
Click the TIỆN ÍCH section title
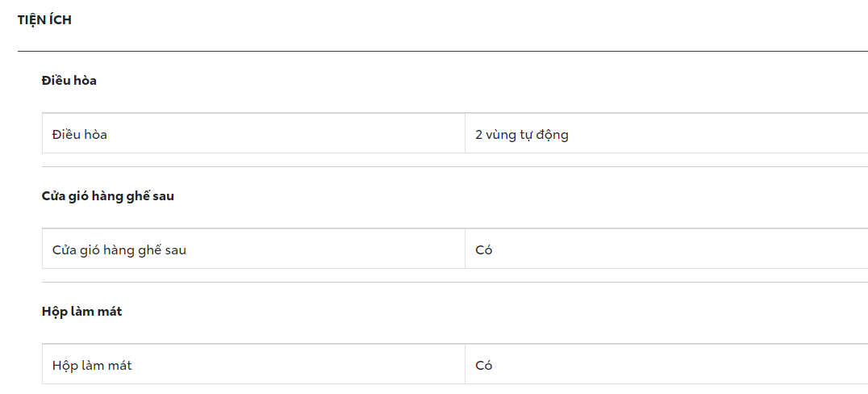tap(44, 20)
